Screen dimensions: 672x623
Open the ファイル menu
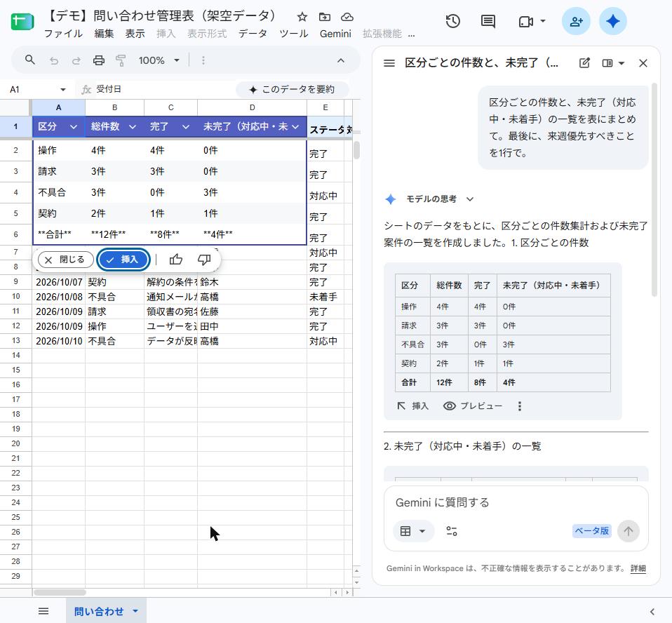(x=63, y=34)
